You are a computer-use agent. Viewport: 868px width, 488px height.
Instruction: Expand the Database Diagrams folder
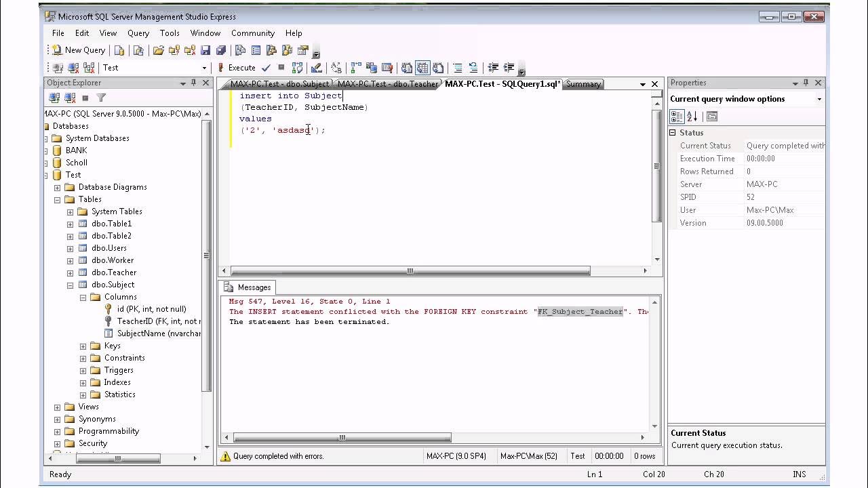pyautogui.click(x=58, y=188)
